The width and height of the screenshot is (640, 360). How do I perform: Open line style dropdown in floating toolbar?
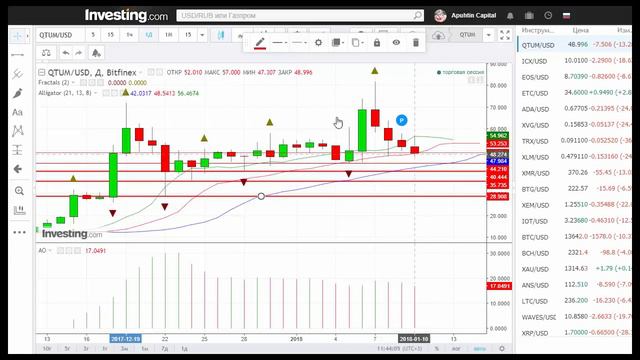(280, 42)
